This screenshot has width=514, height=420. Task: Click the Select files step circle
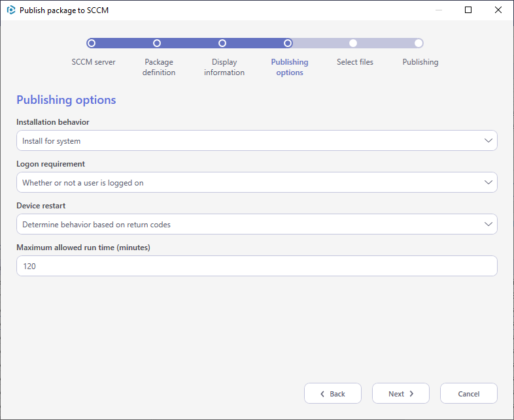click(353, 43)
